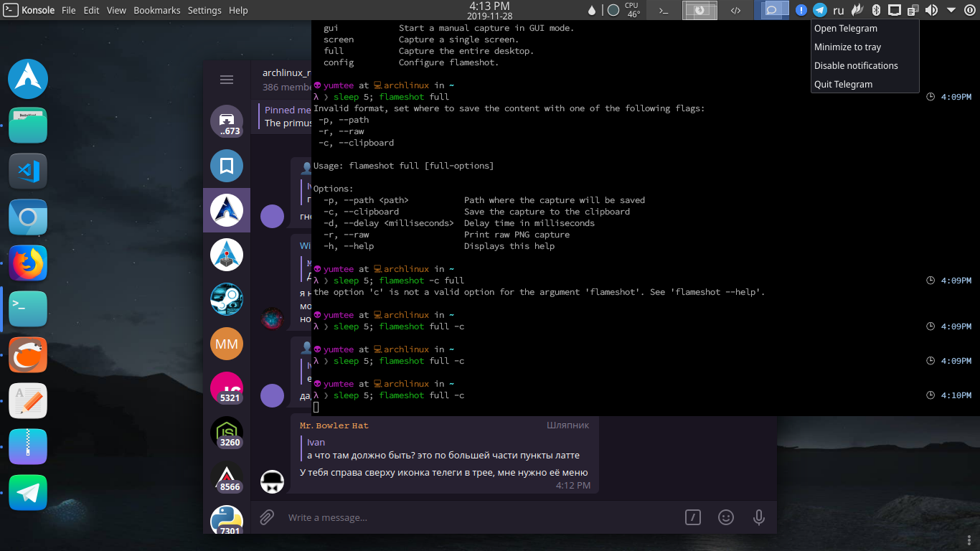980x551 pixels.
Task: Click the Konsole app icon in top panel
Action: click(9, 10)
